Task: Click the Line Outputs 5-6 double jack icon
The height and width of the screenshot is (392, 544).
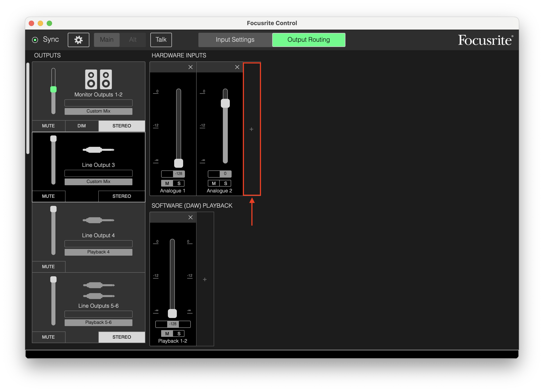Action: [x=99, y=290]
